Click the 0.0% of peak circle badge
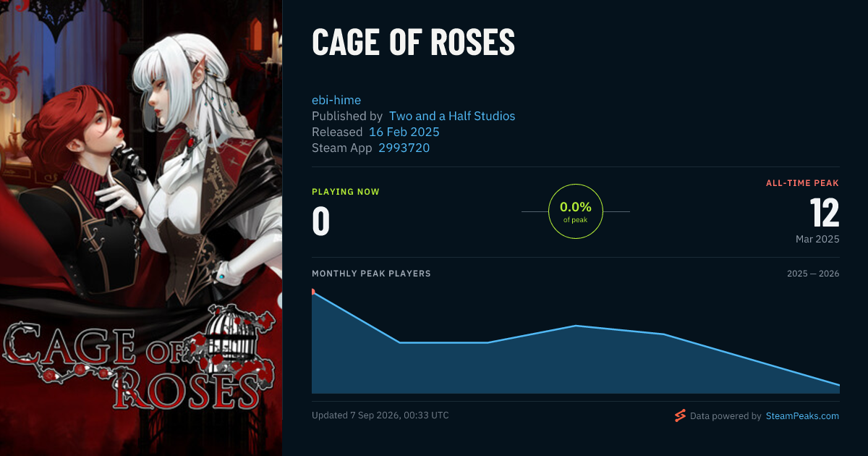This screenshot has width=868, height=456. [576, 211]
